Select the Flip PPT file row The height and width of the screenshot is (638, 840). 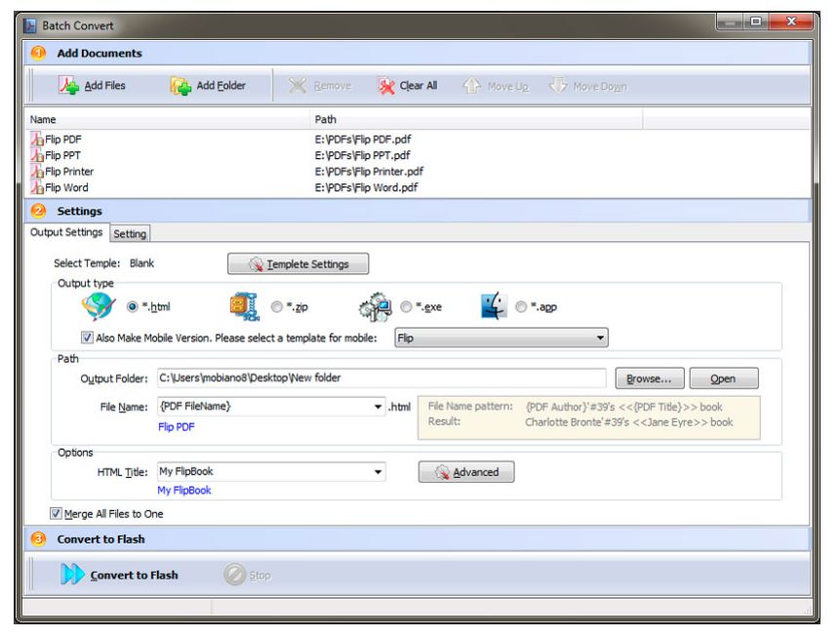(418, 155)
